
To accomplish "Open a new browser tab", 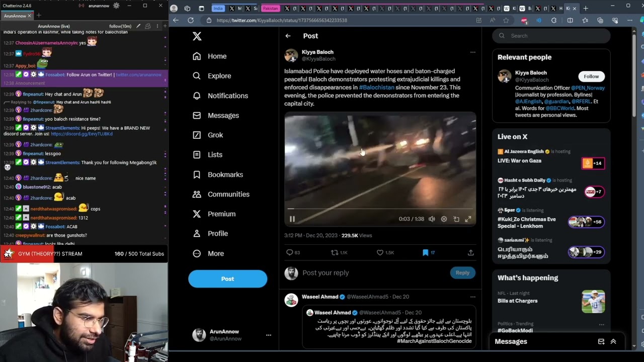I will coord(586,9).
